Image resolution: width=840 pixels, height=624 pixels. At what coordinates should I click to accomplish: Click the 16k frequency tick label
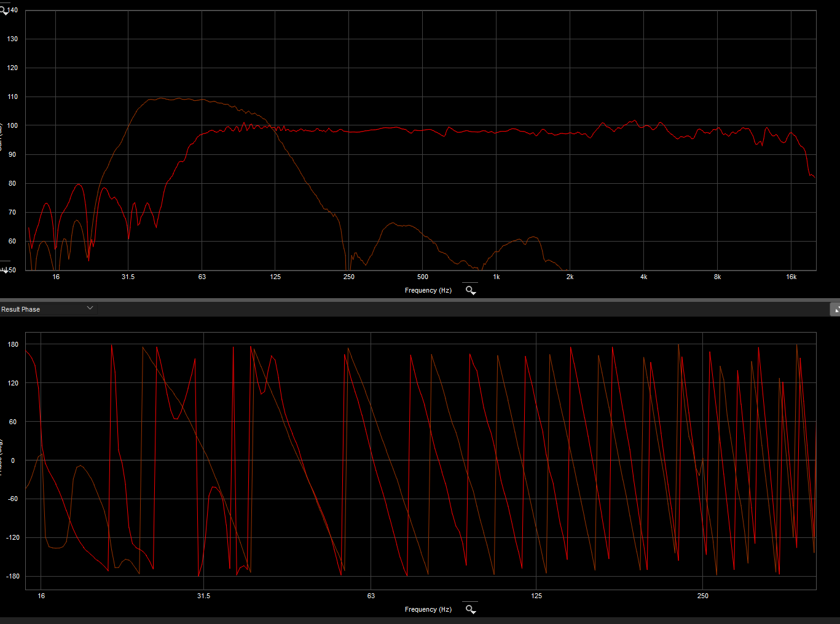pos(791,277)
